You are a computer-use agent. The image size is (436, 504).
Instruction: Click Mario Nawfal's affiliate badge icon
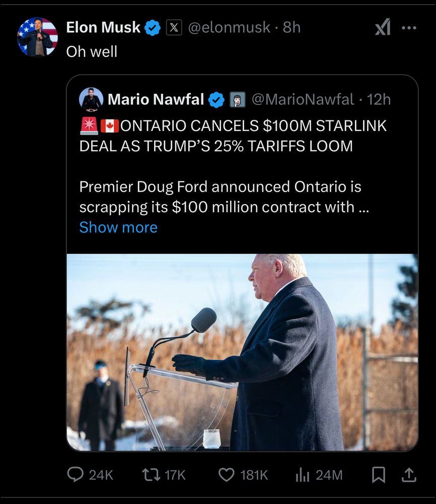(237, 100)
